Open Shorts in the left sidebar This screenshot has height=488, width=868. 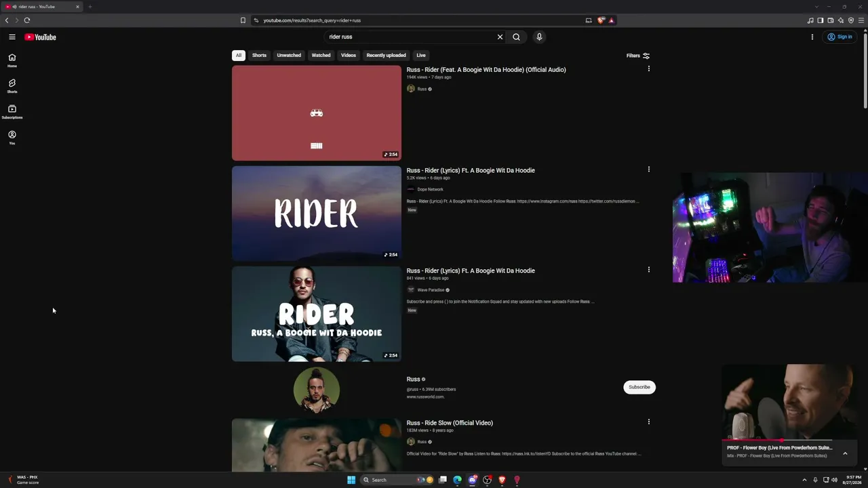coord(12,86)
